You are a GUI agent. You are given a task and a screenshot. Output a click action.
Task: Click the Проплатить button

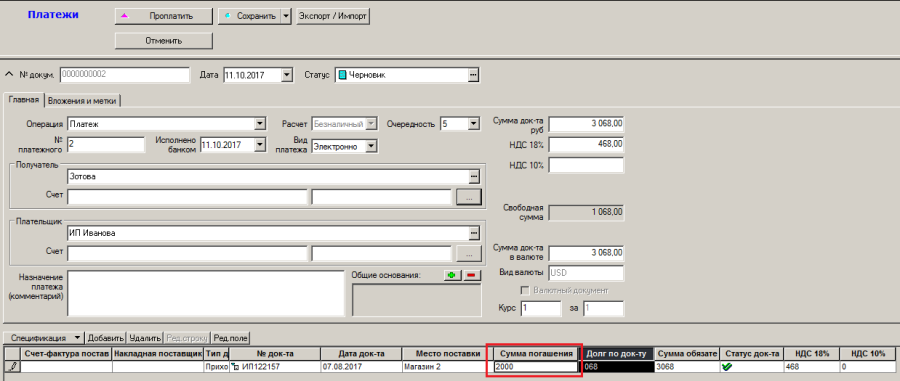point(164,16)
